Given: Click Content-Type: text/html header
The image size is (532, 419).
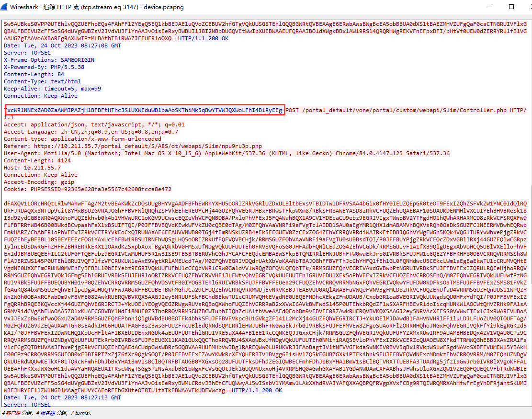Looking at the screenshot, I should coord(43,81).
